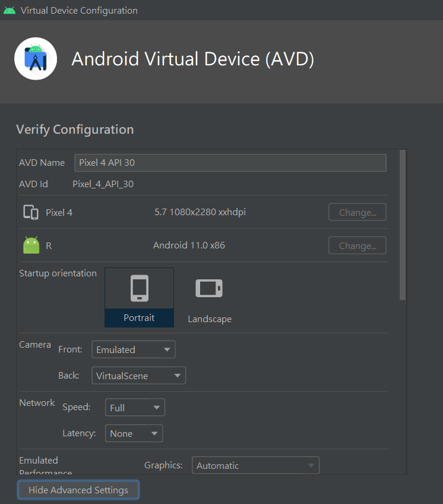Click the Android Studio logo in the header
This screenshot has height=504, width=443.
[36, 59]
